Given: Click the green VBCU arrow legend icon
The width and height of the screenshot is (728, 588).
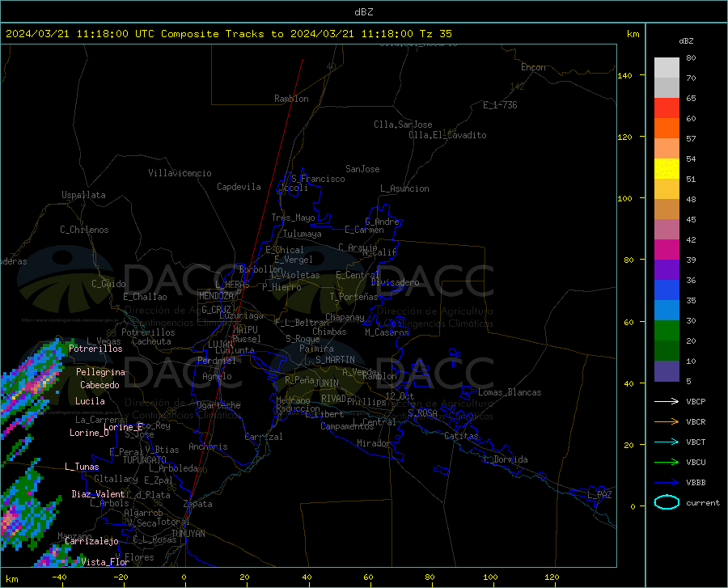Looking at the screenshot, I should pyautogui.click(x=667, y=463).
